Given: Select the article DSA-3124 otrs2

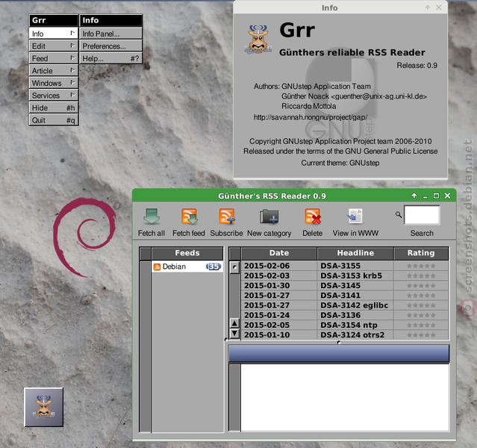Looking at the screenshot, I should tap(352, 335).
